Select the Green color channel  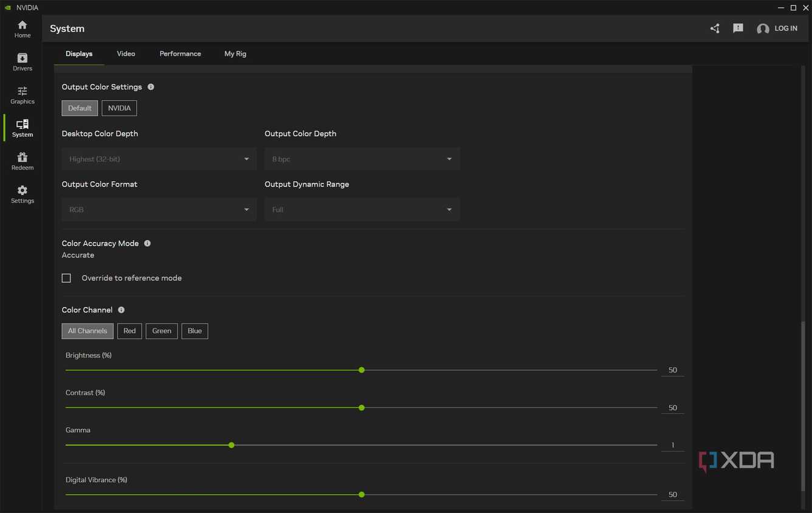(162, 331)
